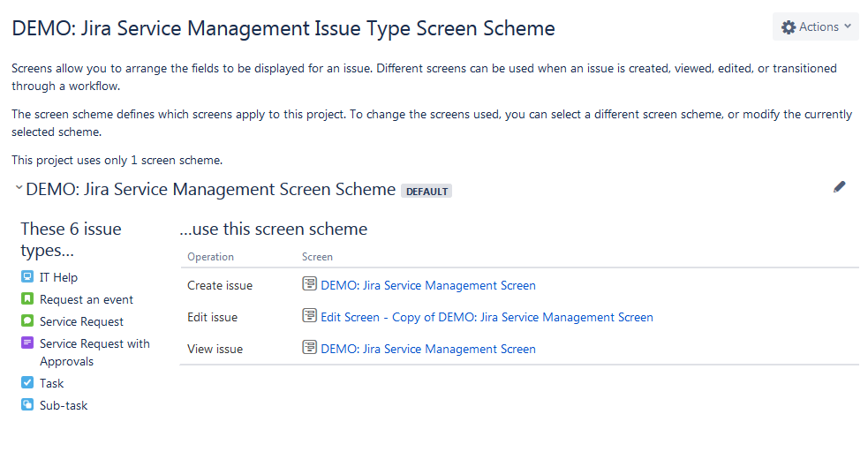868x467 pixels.
Task: Click the DEFAULT badge next to scheme name
Action: pyautogui.click(x=426, y=192)
